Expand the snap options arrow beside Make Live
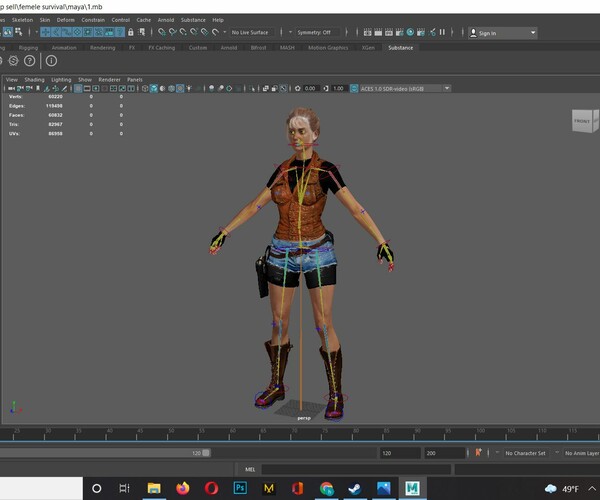 pos(225,33)
